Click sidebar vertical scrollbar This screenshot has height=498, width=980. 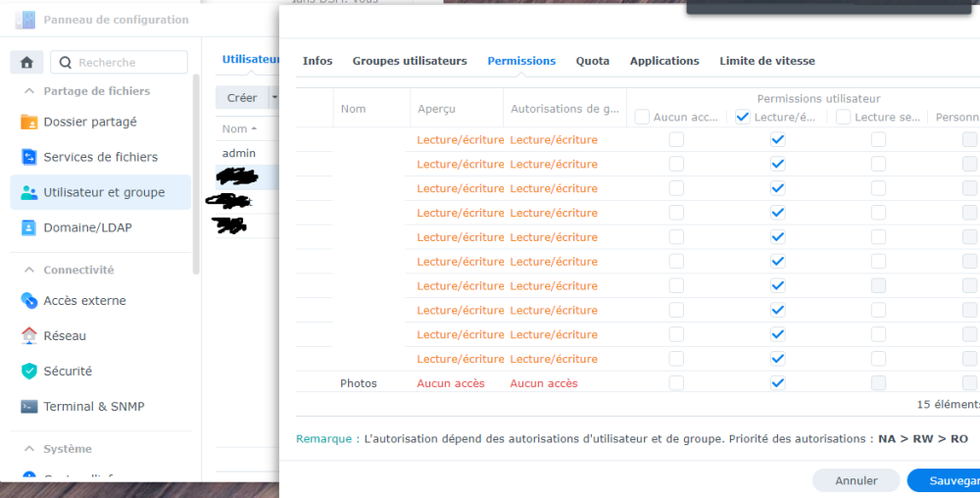(196, 174)
